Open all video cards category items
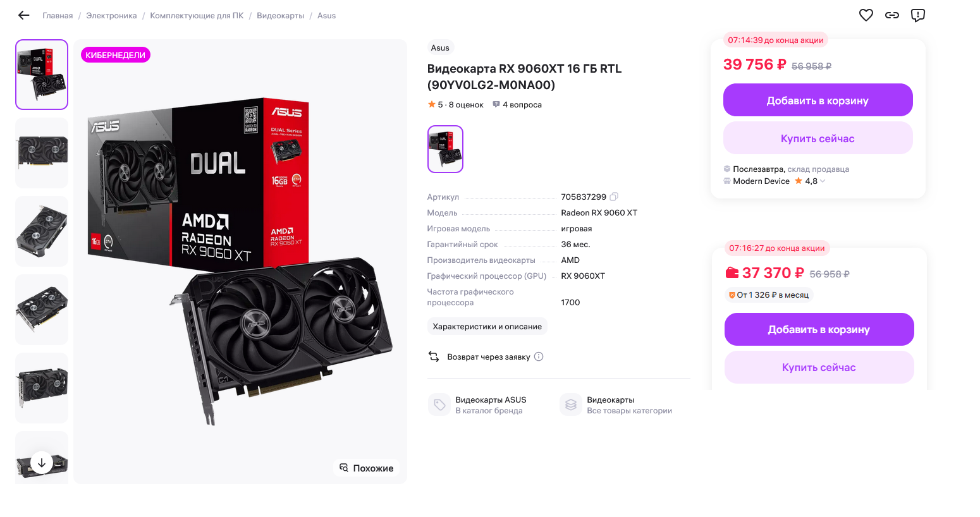This screenshot has width=980, height=517. 616,405
